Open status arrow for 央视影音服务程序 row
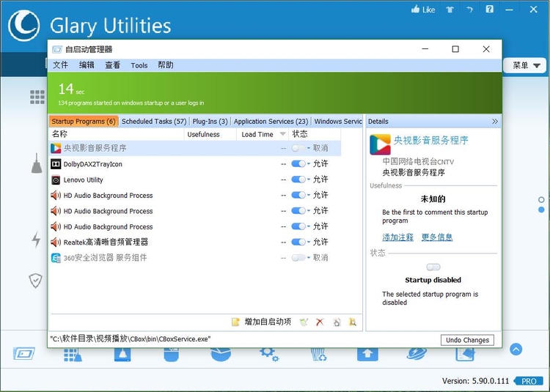This screenshot has height=392, width=550. 309,148
